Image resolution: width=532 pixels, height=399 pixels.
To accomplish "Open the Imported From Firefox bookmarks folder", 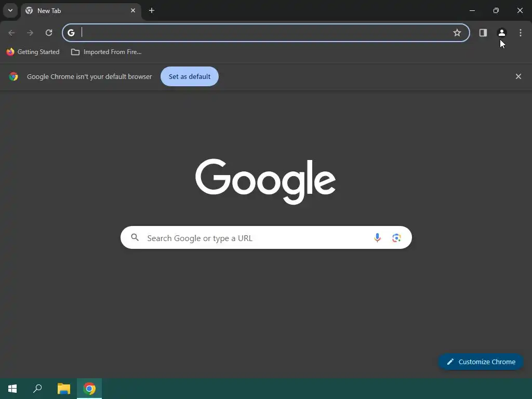I will (x=106, y=52).
